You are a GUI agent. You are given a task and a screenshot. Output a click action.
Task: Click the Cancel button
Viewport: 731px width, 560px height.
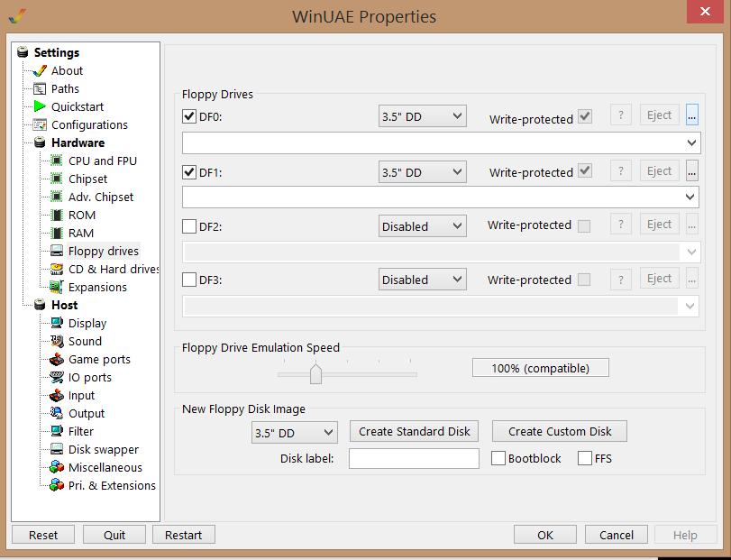click(617, 535)
